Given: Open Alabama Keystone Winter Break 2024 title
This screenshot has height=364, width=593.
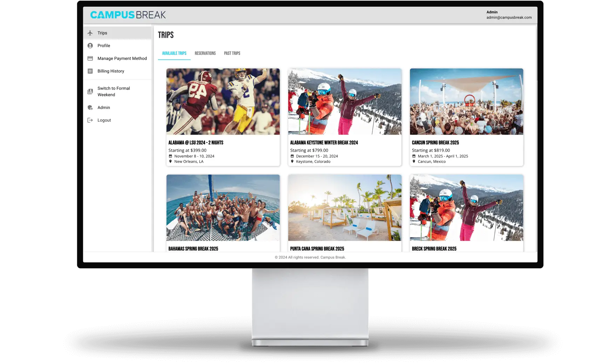Looking at the screenshot, I should (324, 143).
